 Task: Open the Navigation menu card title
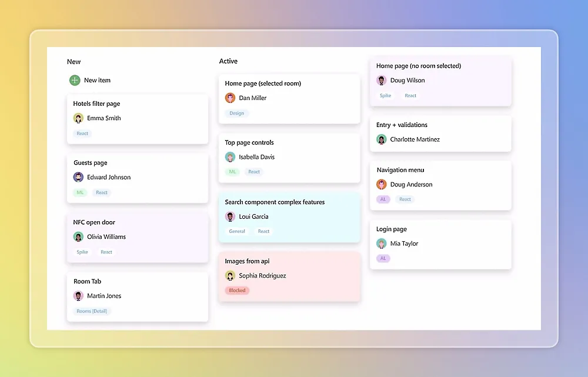[400, 170]
